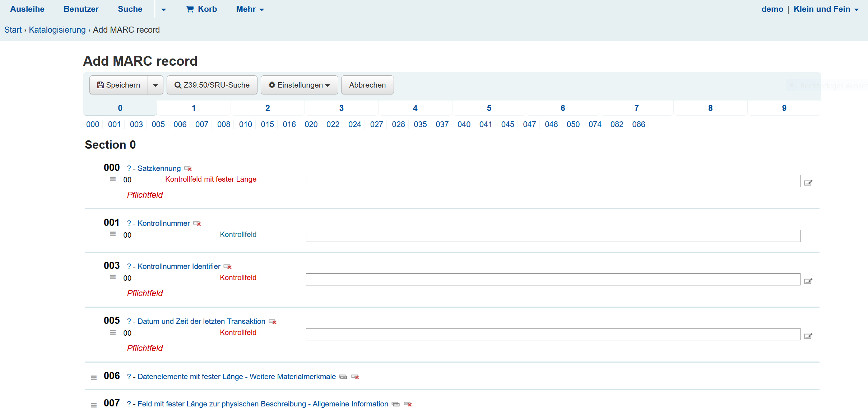Open the Speichern split-button dropdown arrow
868x410 pixels.
156,85
